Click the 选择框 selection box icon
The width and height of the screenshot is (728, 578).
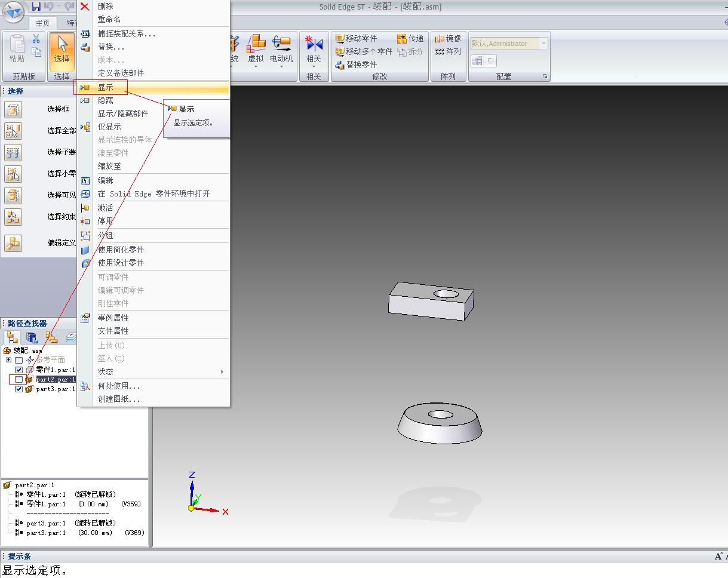click(x=13, y=109)
